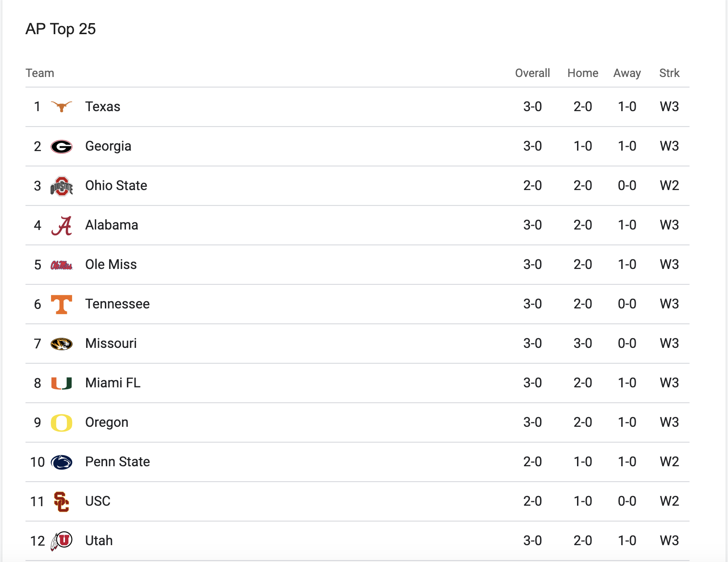This screenshot has width=728, height=562.
Task: Click the Overall column header
Action: click(532, 73)
